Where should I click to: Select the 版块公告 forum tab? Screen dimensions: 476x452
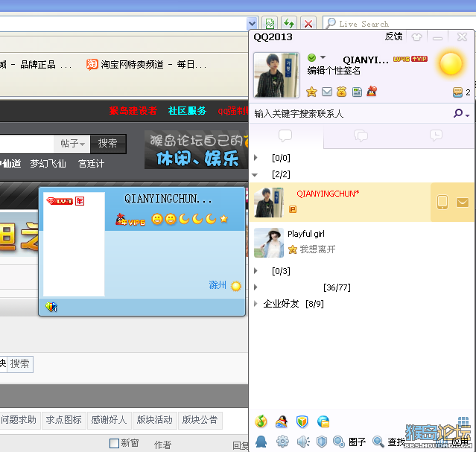200,420
